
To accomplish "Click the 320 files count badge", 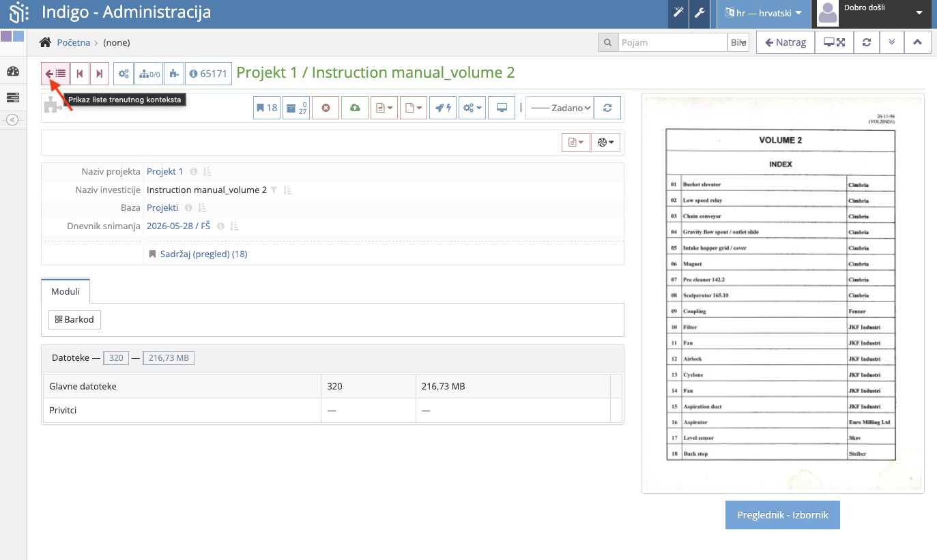I will pyautogui.click(x=115, y=357).
